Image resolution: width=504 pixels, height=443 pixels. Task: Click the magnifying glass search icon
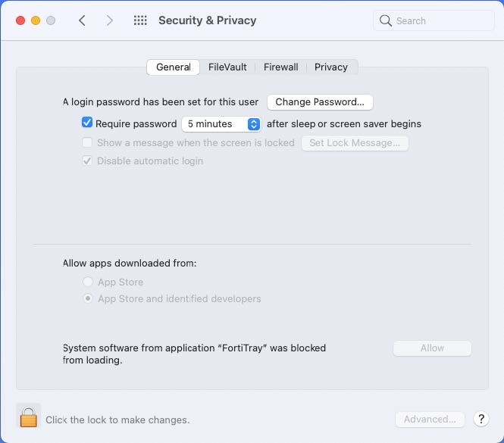pyautogui.click(x=386, y=20)
